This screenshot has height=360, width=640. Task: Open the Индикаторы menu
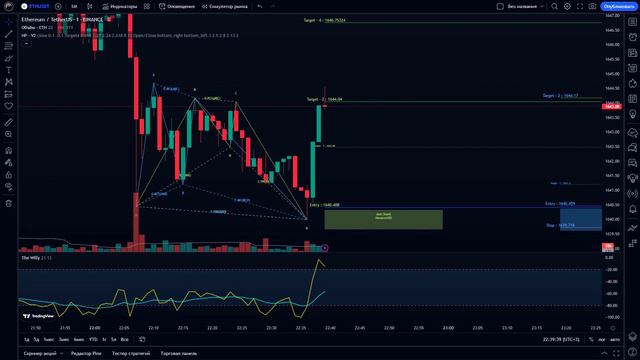coord(120,6)
